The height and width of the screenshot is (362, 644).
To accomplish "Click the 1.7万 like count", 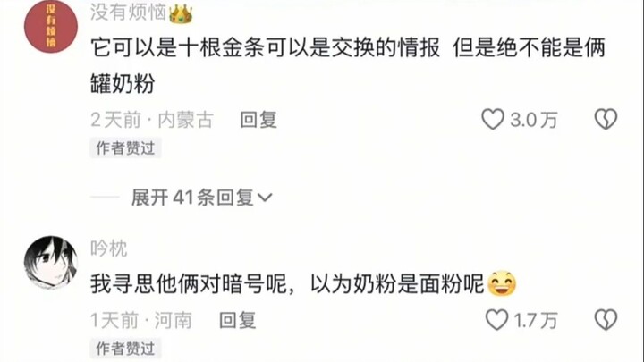I will (x=536, y=320).
